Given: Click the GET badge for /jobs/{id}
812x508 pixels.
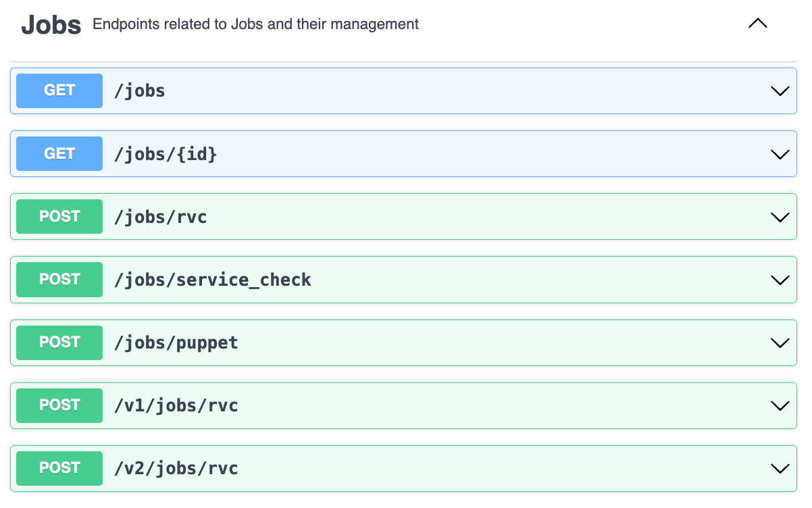Looking at the screenshot, I should pyautogui.click(x=59, y=153).
